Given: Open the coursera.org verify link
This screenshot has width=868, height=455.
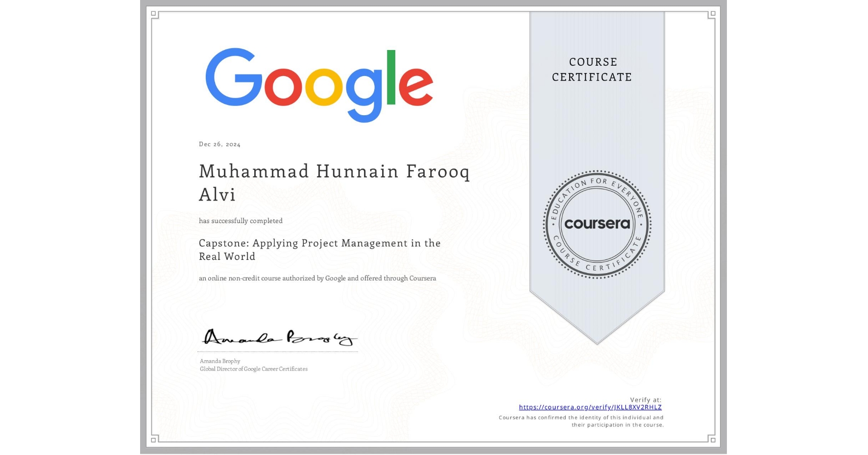Looking at the screenshot, I should (x=590, y=407).
